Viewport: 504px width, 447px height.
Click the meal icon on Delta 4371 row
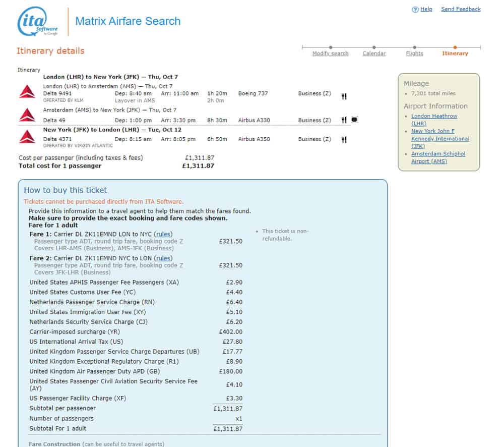(x=344, y=140)
